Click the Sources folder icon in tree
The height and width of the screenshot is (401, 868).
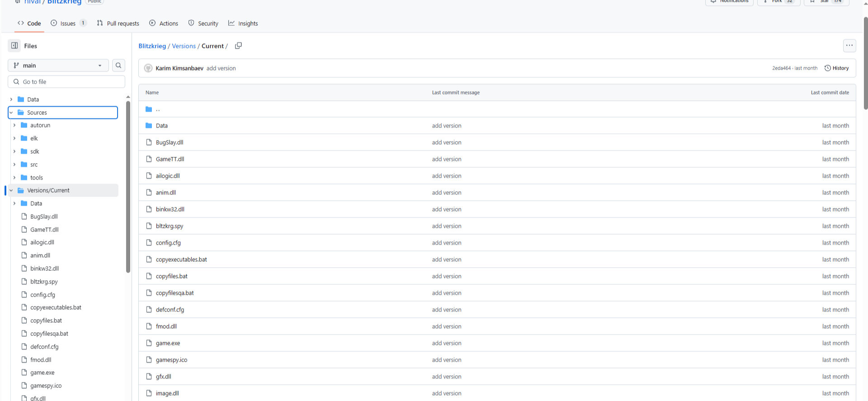coord(21,113)
